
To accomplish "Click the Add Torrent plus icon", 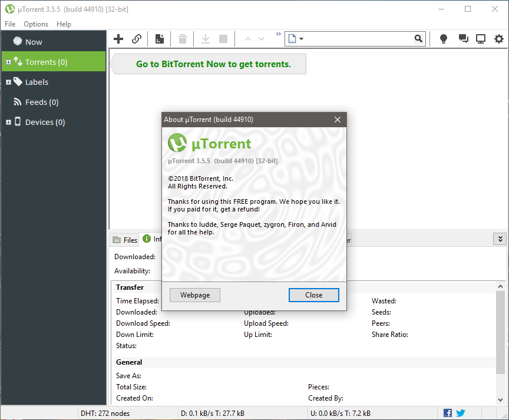I will pos(118,39).
